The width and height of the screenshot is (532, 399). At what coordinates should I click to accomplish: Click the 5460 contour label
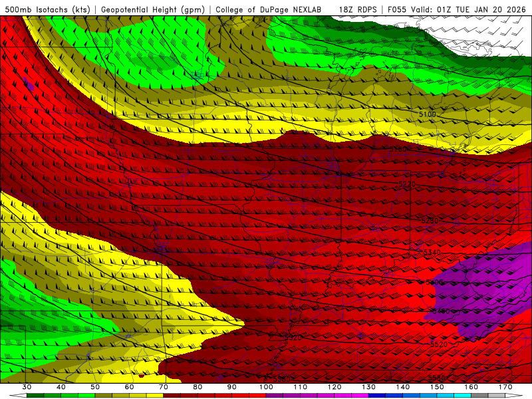442,311
